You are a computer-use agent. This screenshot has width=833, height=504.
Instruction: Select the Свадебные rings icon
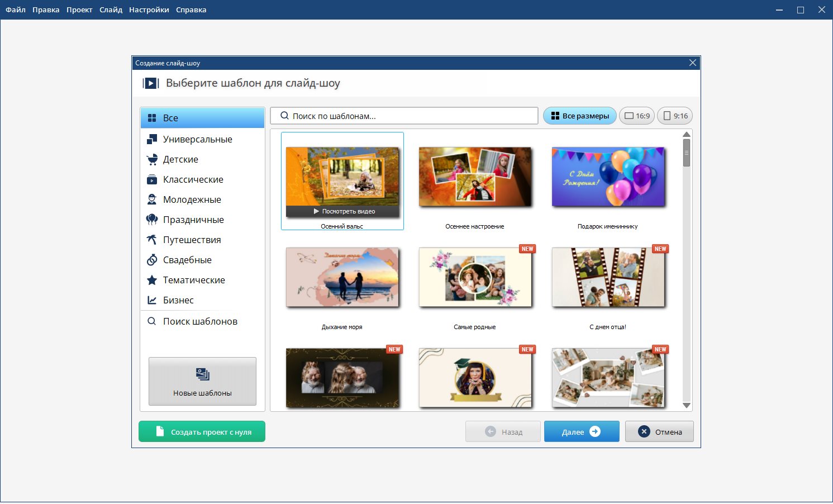[152, 260]
